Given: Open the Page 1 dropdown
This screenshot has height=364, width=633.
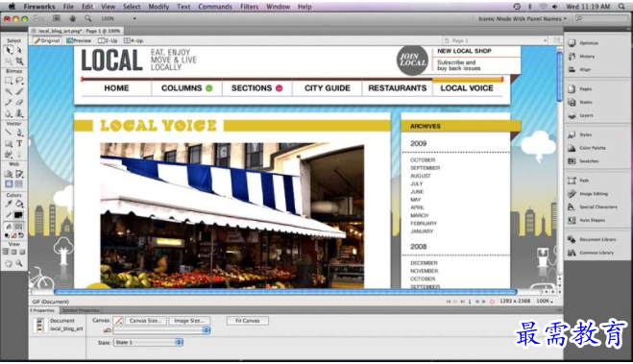Looking at the screenshot, I should [x=496, y=40].
